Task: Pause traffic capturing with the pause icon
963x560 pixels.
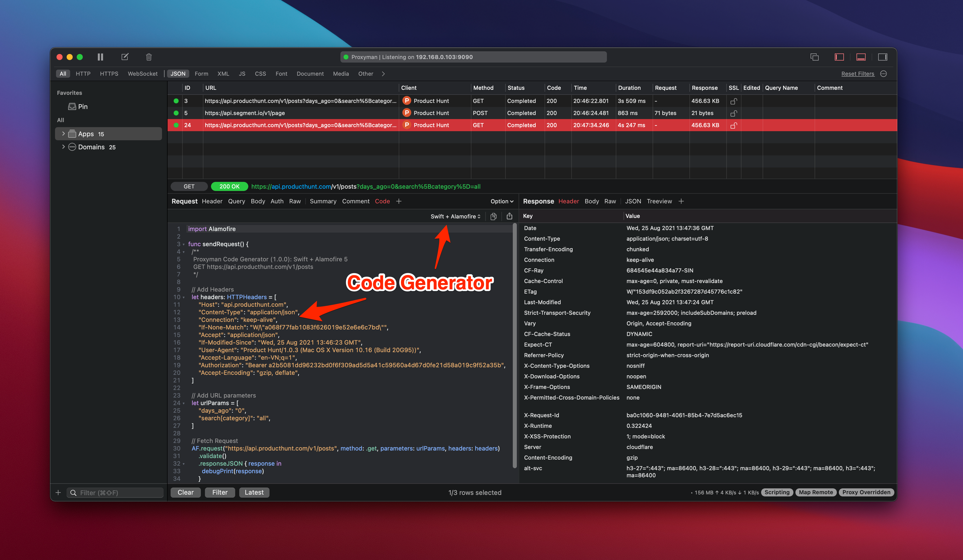Action: point(100,57)
